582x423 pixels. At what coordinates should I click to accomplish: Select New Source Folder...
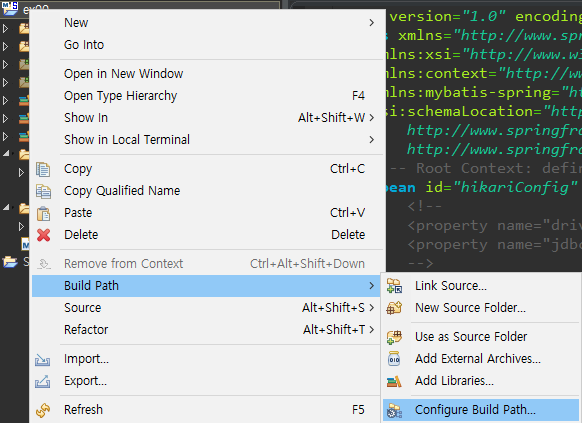(481, 308)
